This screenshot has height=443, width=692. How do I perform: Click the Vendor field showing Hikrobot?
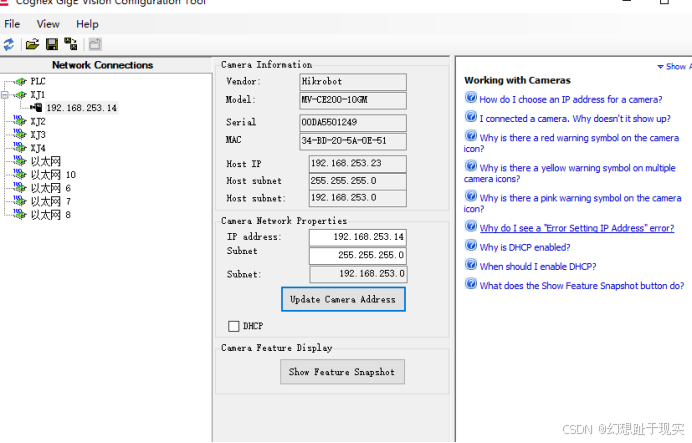tap(353, 82)
